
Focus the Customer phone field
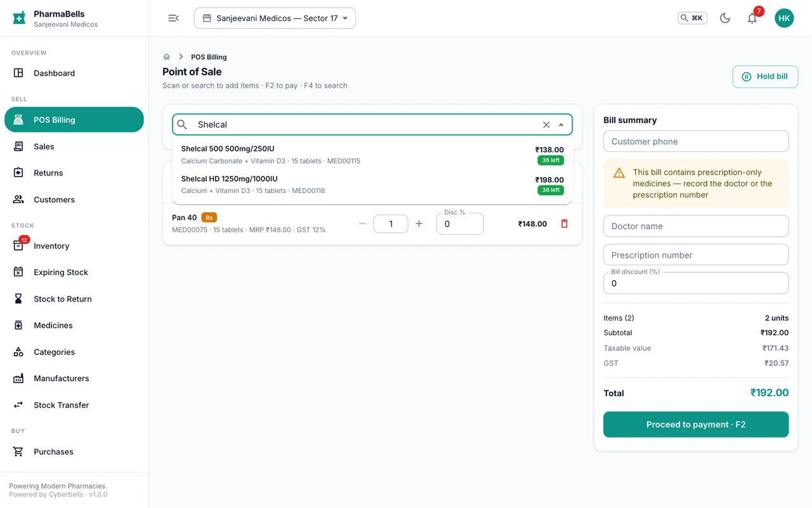click(696, 142)
